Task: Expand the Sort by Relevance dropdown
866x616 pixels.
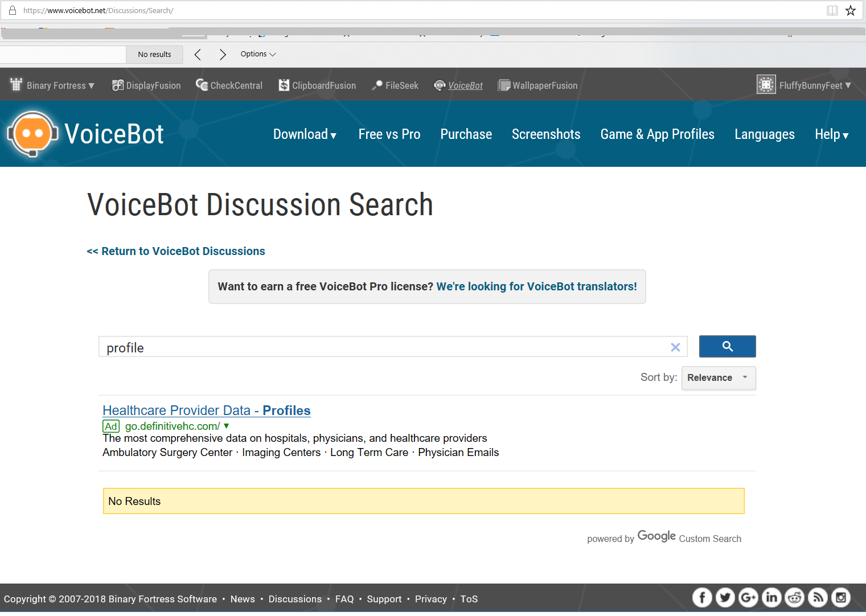Action: click(x=718, y=378)
